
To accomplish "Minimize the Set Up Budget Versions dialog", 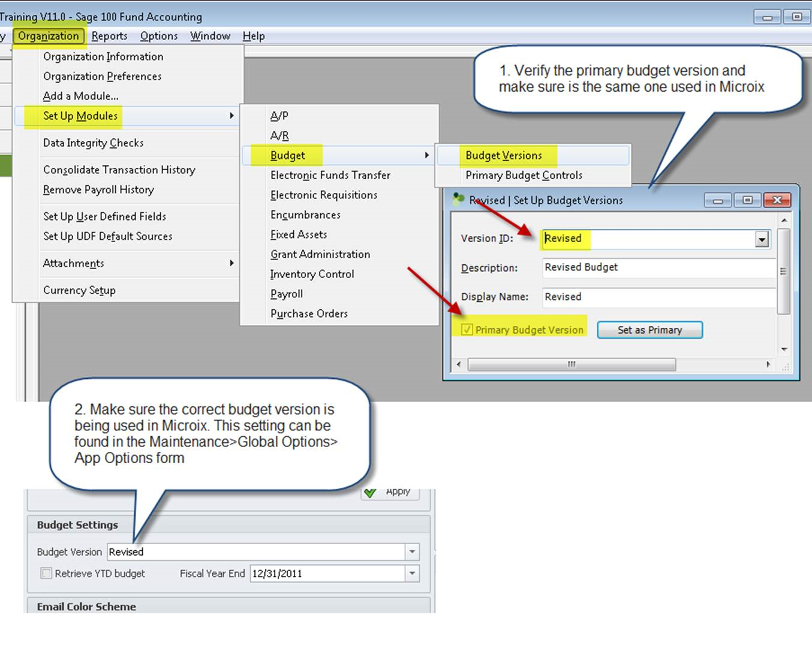I will click(717, 200).
